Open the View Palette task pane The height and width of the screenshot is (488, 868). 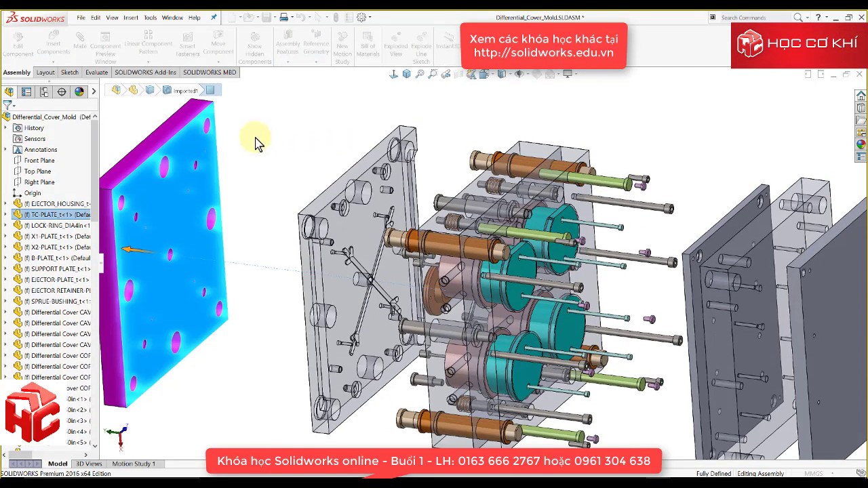click(x=861, y=132)
